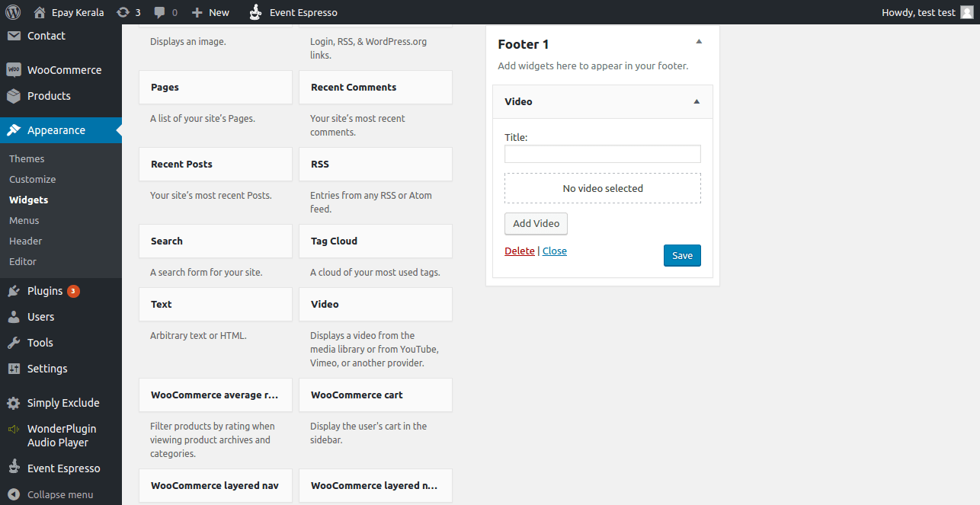
Task: Save the Video widget
Action: click(x=682, y=255)
